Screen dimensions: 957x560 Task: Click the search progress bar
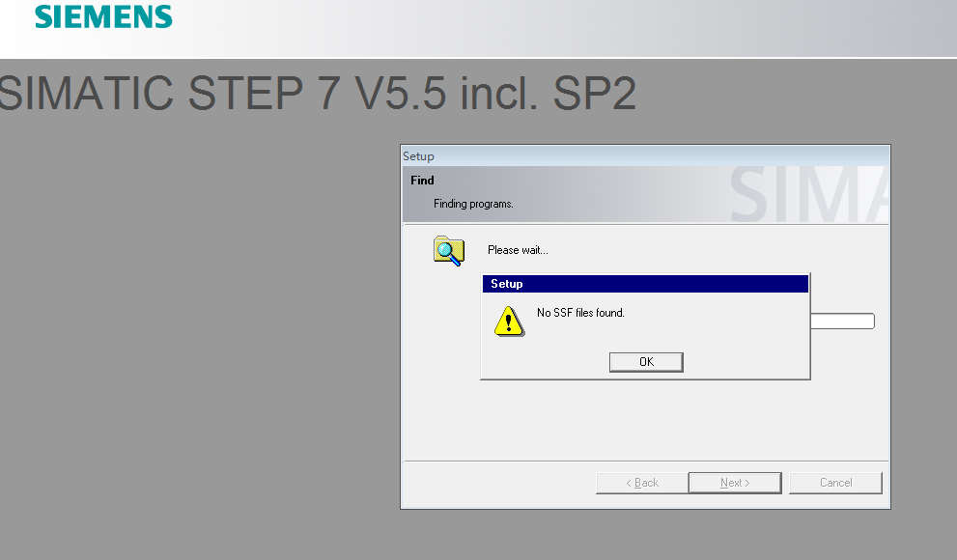click(842, 322)
